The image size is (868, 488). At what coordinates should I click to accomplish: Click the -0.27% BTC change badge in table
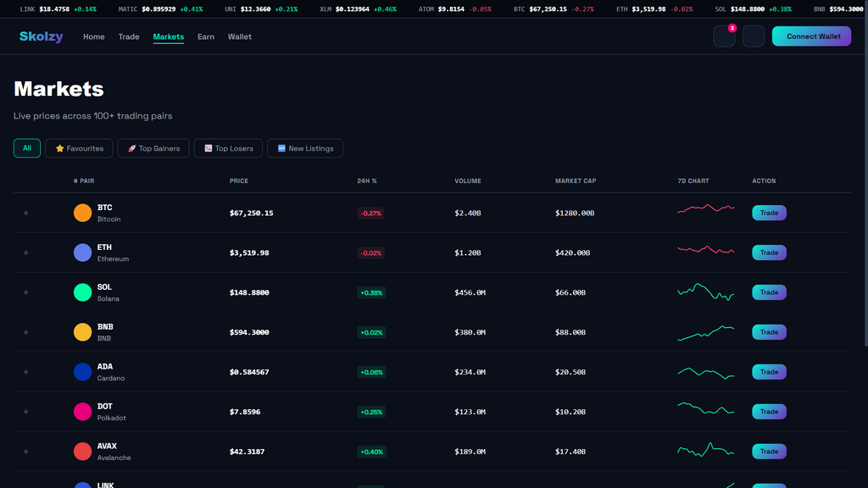click(370, 213)
